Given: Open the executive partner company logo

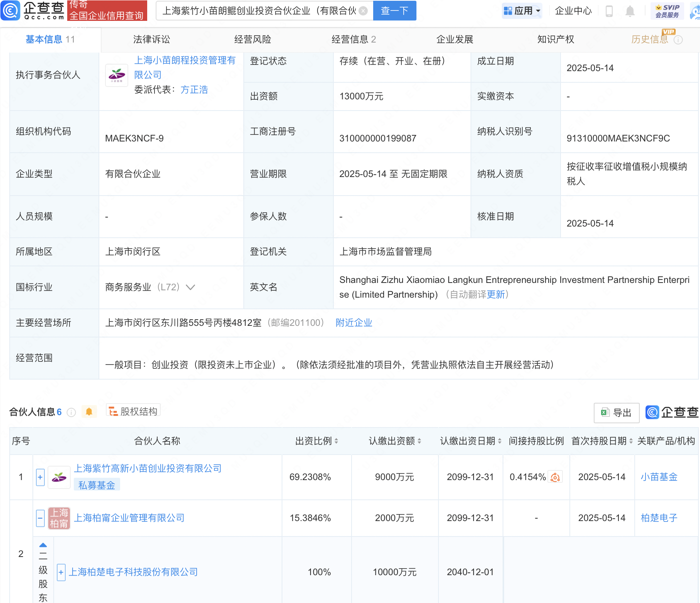Looking at the screenshot, I should coord(117,75).
